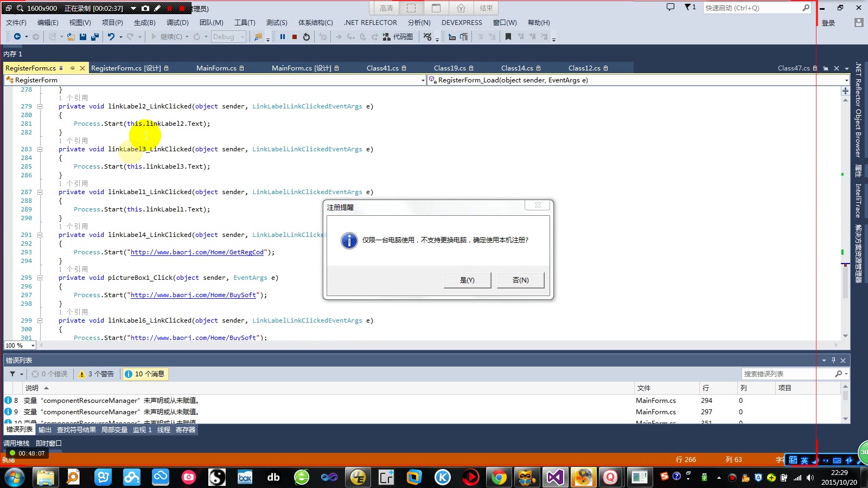The image size is (868, 488).
Task: Click 是(Y) in the 注册提醒 dialog
Action: point(467,280)
